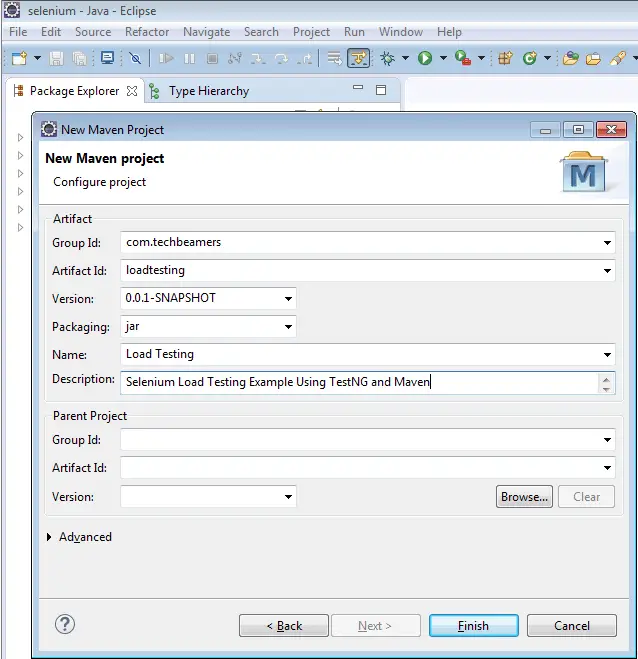This screenshot has height=659, width=638.
Task: Switch to the Type Hierarchy tab
Action: coord(208,91)
